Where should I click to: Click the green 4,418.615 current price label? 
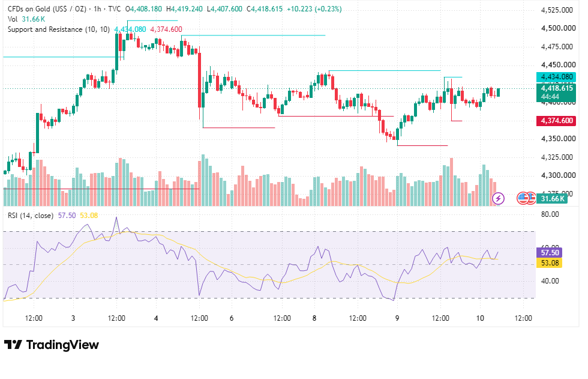tap(556, 92)
